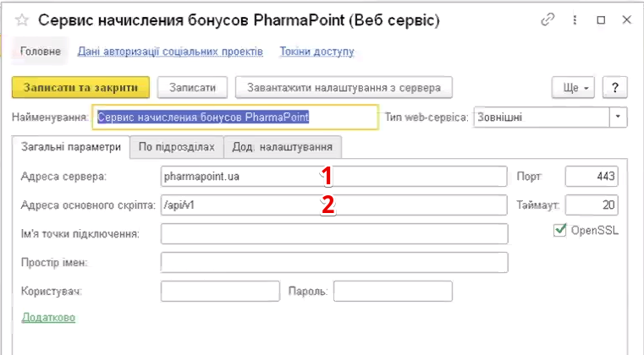Maximize the web service form window
The height and width of the screenshot is (355, 644).
pyautogui.click(x=600, y=19)
